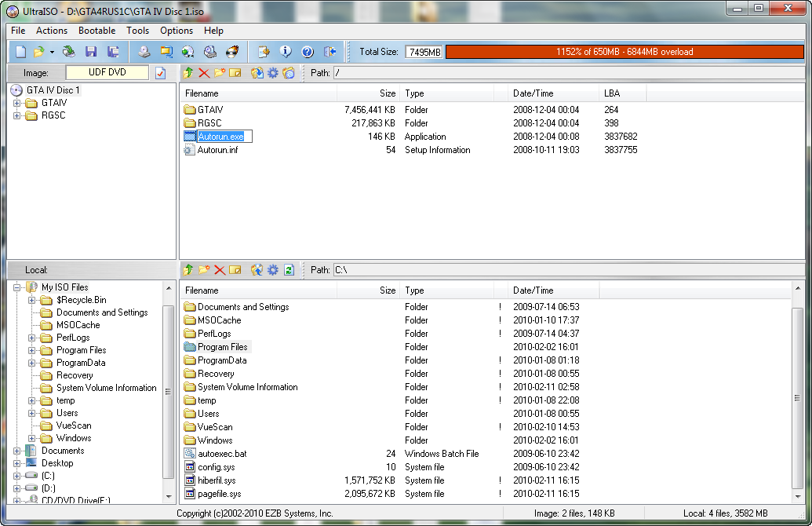The height and width of the screenshot is (526, 812).
Task: Expand the Users tree node
Action: [31, 413]
